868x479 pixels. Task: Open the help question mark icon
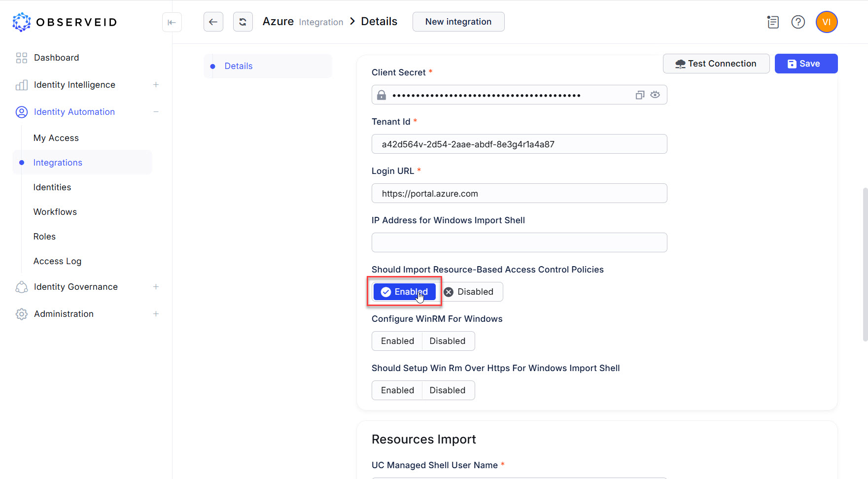click(x=798, y=22)
